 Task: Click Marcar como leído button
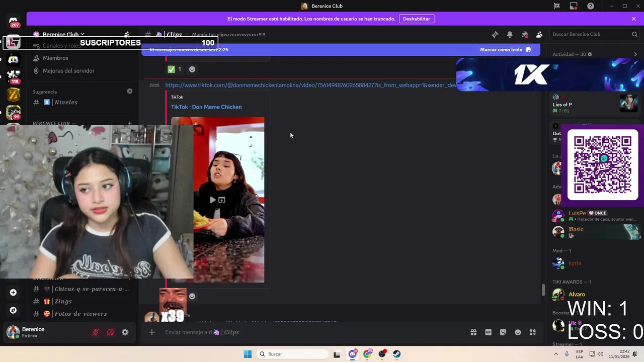click(505, 50)
